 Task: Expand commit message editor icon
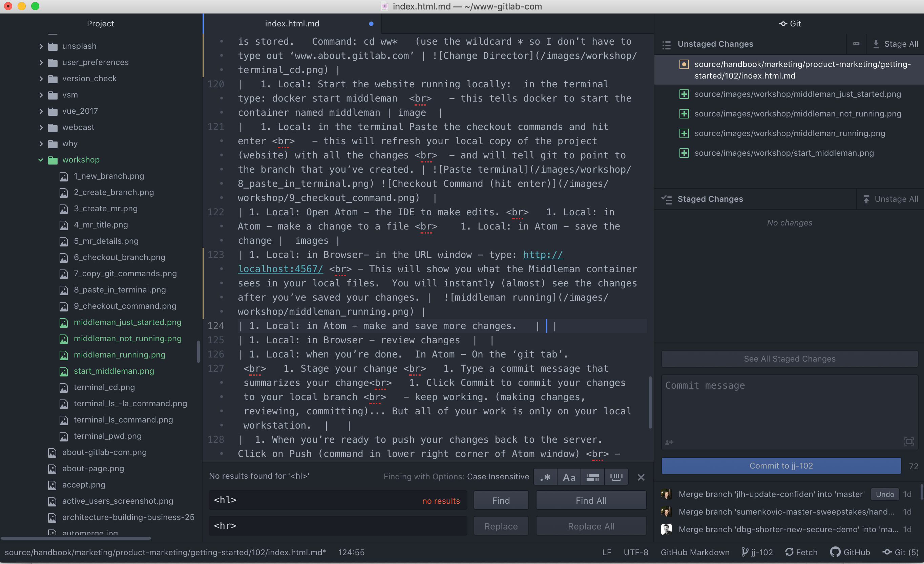(909, 441)
